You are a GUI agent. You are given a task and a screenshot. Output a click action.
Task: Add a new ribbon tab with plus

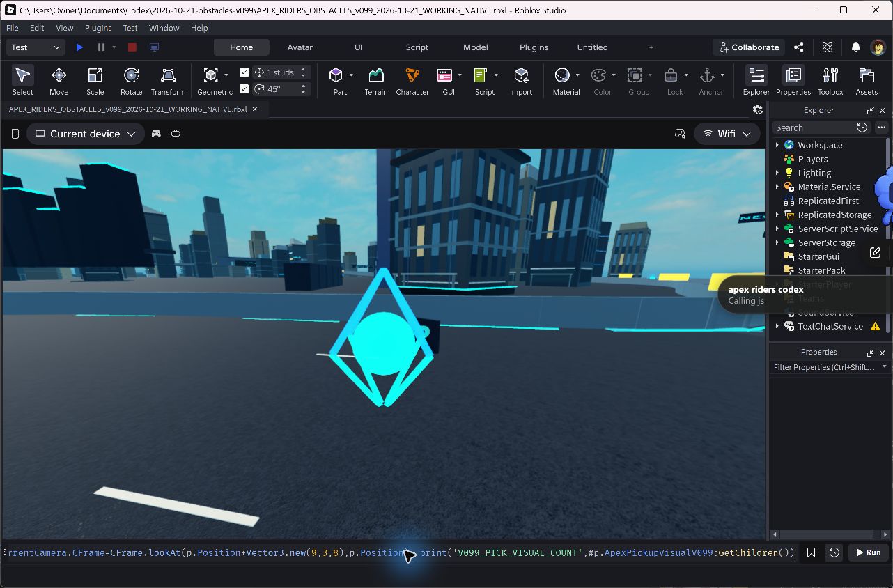pos(651,47)
